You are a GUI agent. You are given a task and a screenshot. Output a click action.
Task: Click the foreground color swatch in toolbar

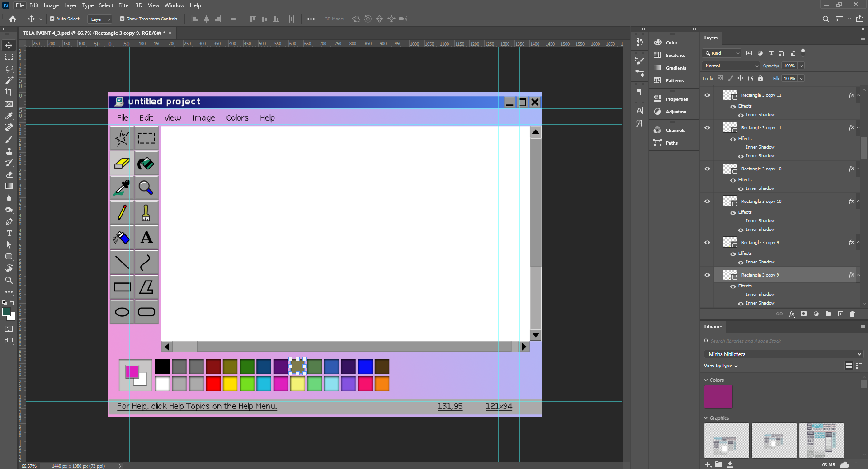[x=6, y=312]
